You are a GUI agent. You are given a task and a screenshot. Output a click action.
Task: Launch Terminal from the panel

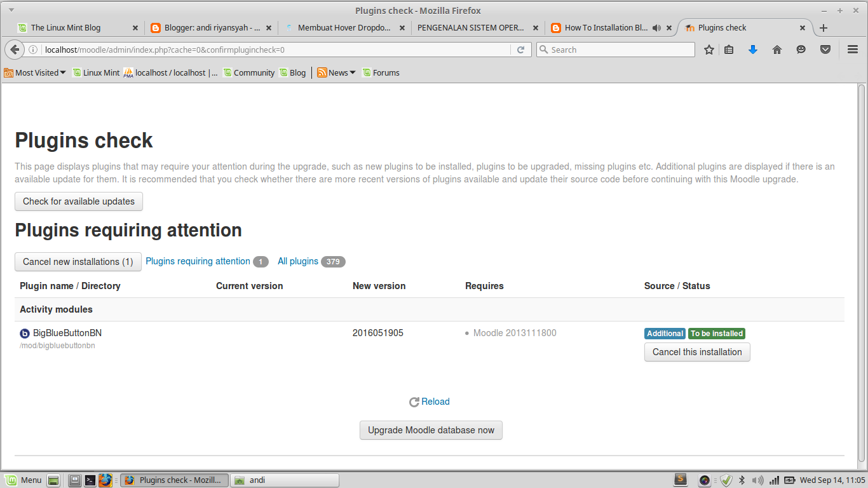[90, 480]
